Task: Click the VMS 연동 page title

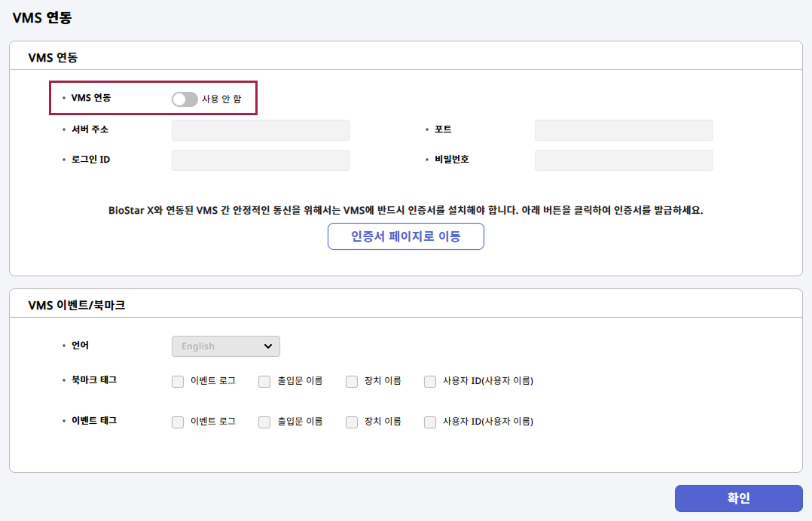Action: [42, 18]
